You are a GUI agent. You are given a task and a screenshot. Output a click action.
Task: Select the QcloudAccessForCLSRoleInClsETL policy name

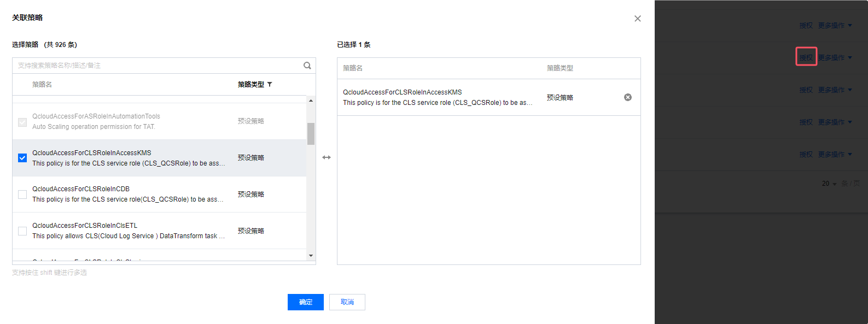click(x=85, y=226)
